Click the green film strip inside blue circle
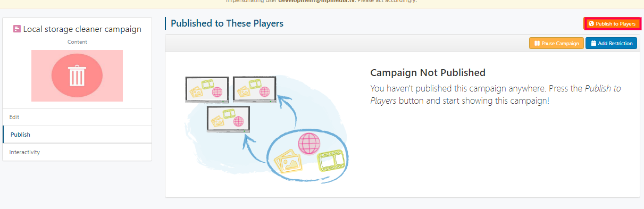Screen dimensions: 644x209 [332, 160]
